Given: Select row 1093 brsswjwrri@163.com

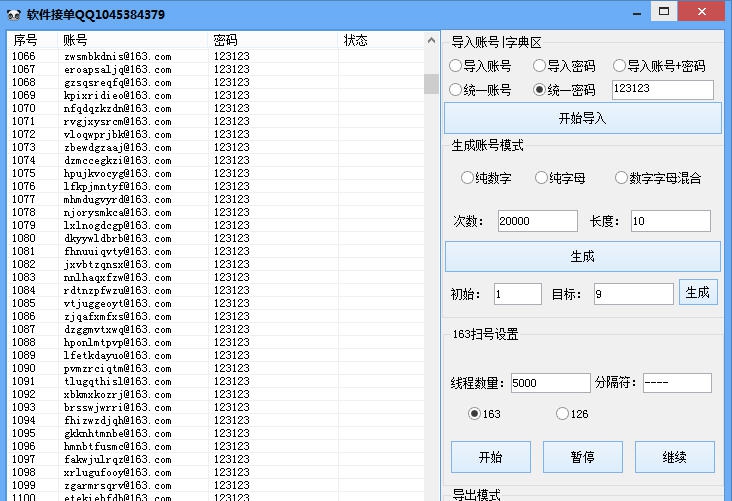Looking at the screenshot, I should pos(216,408).
